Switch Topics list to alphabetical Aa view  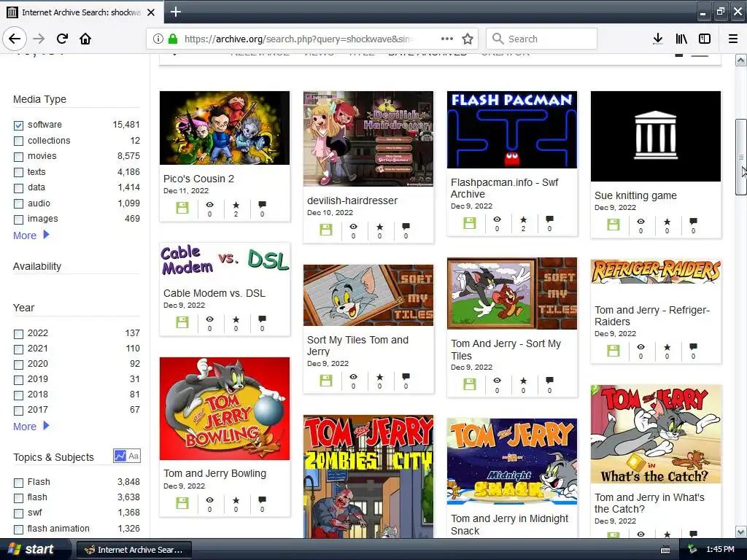tap(134, 456)
